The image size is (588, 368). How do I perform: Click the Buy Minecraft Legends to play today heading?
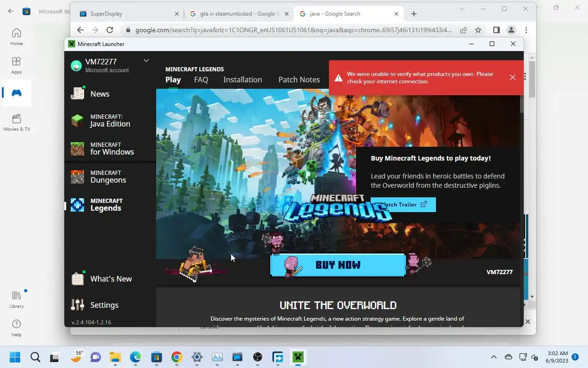click(x=431, y=158)
